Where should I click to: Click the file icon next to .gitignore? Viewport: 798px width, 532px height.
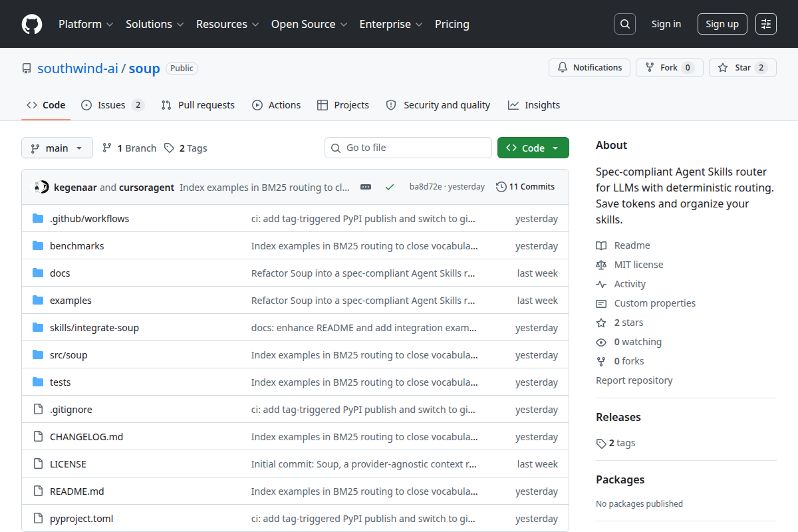tap(38, 410)
